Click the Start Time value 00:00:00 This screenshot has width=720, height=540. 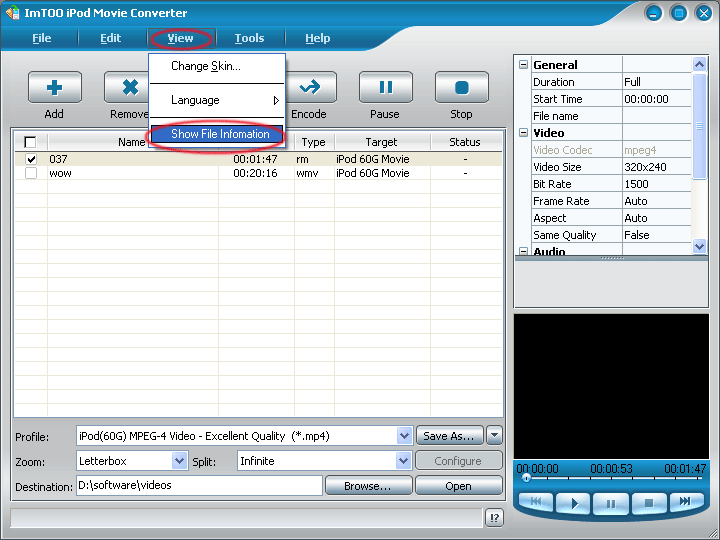[646, 99]
